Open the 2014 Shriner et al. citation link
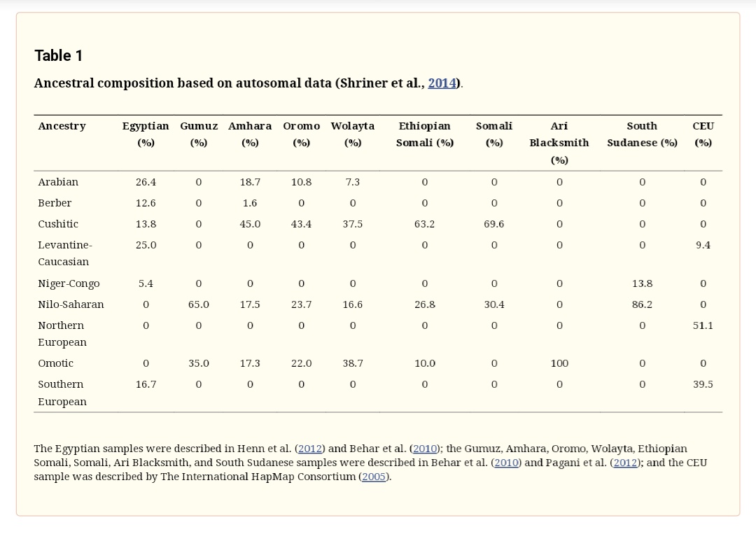The image size is (756, 534). coord(442,83)
